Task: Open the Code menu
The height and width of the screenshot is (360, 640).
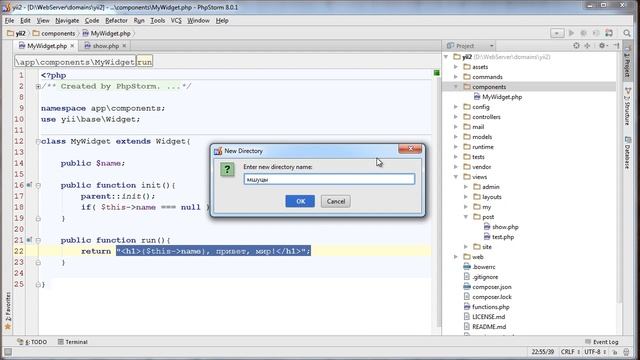Action: [92, 20]
